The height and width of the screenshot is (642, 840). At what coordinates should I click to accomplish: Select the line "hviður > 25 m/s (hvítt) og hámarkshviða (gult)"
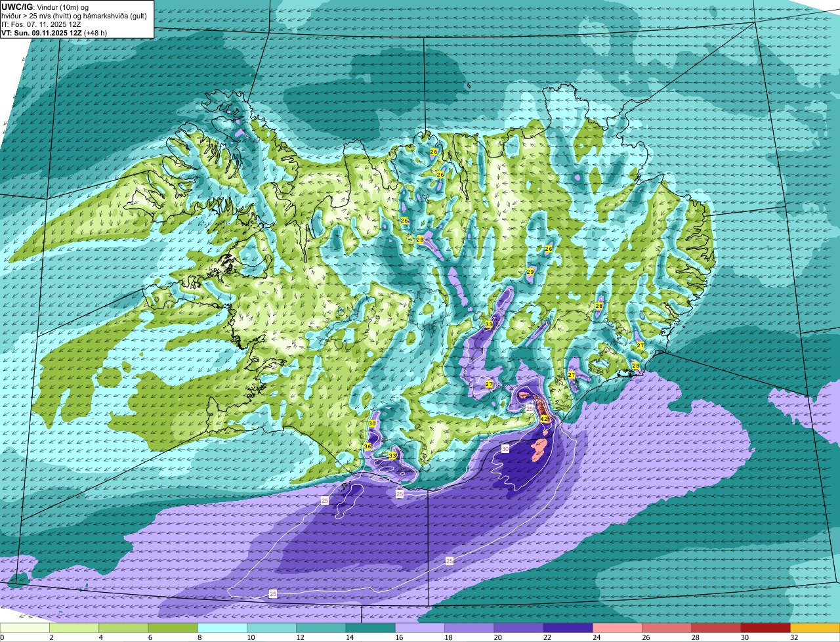tap(74, 15)
